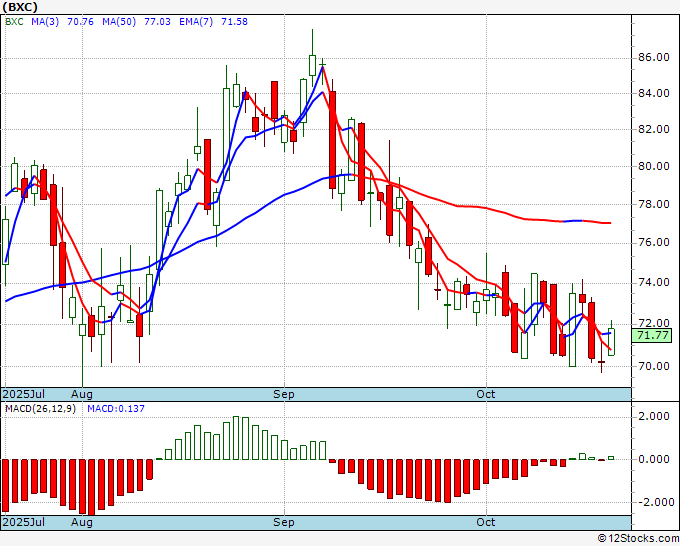Click the MA(3) value 70.76
This screenshot has height=546, width=680.
(x=80, y=22)
